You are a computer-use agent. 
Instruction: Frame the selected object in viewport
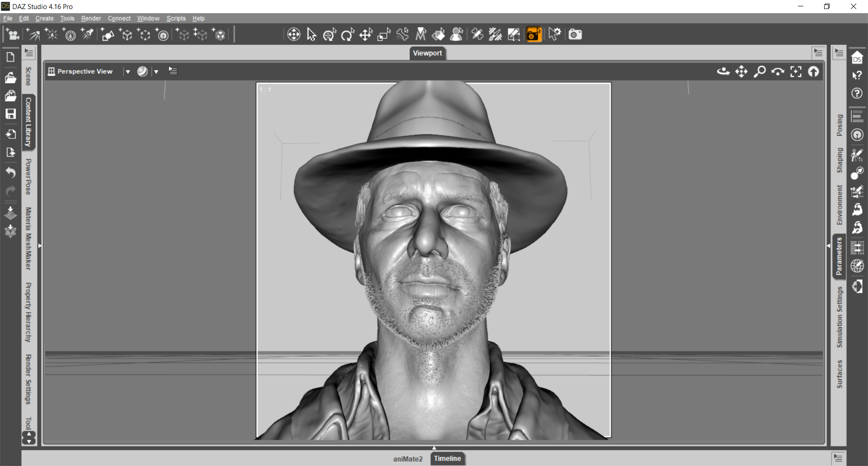pos(796,71)
